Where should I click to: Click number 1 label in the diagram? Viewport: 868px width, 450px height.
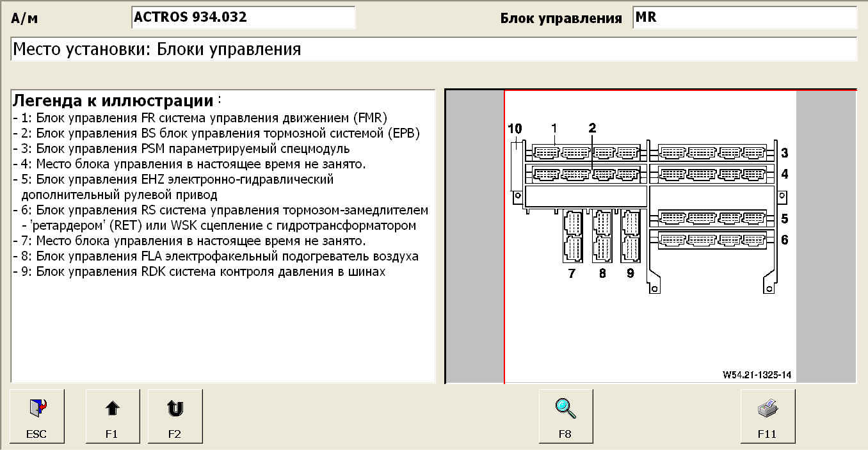click(554, 128)
